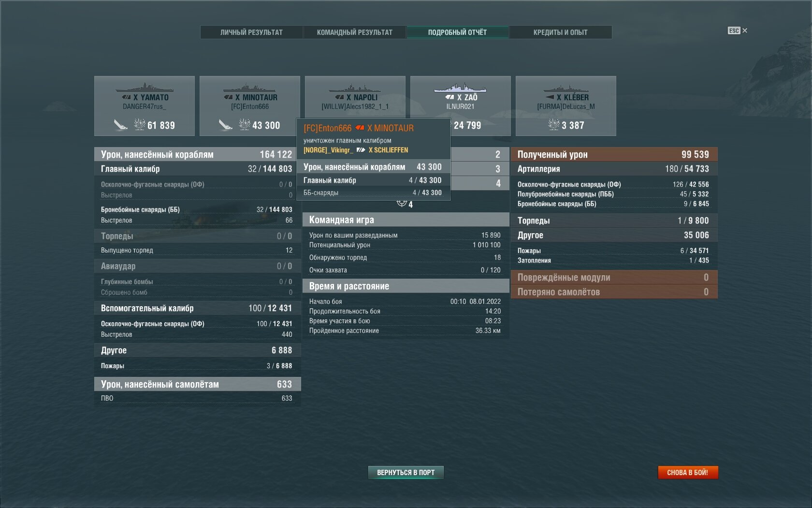Screen dimensions: 812x508
Task: Click the Артиллерия 180 / 54 733 row
Action: pyautogui.click(x=614, y=169)
